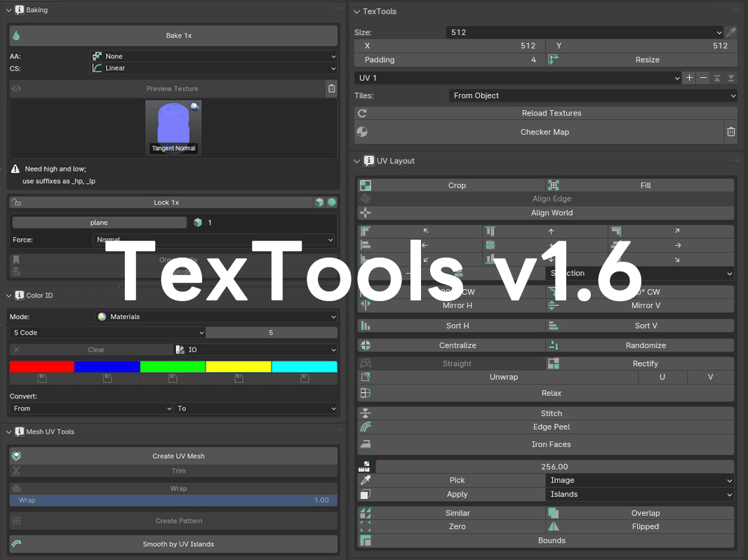Click the Padding value field
The width and height of the screenshot is (748, 560).
(450, 60)
